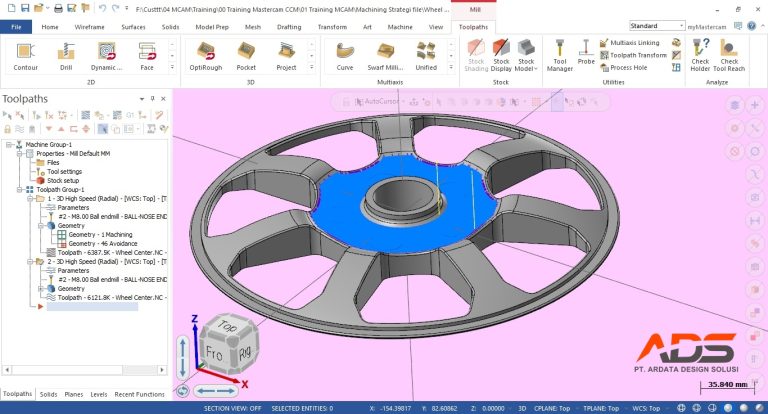768x414 pixels.
Task: Toggle Stock Display
Action: 501,55
